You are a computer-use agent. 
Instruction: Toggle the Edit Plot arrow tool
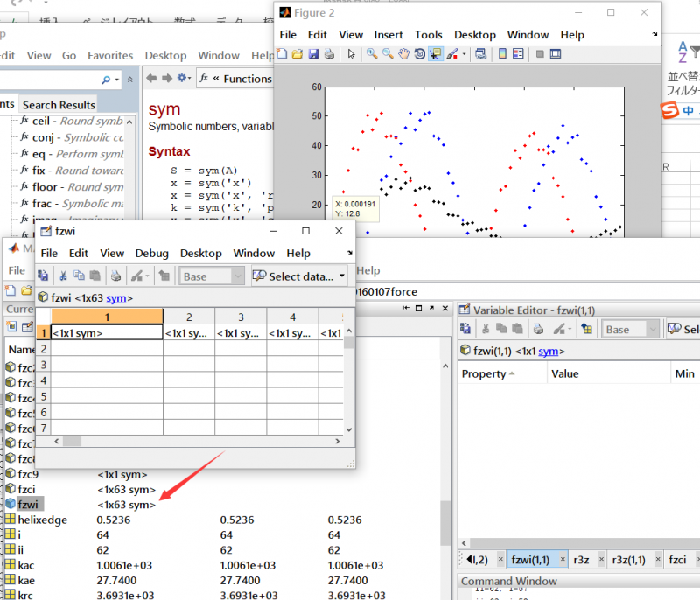pyautogui.click(x=351, y=54)
